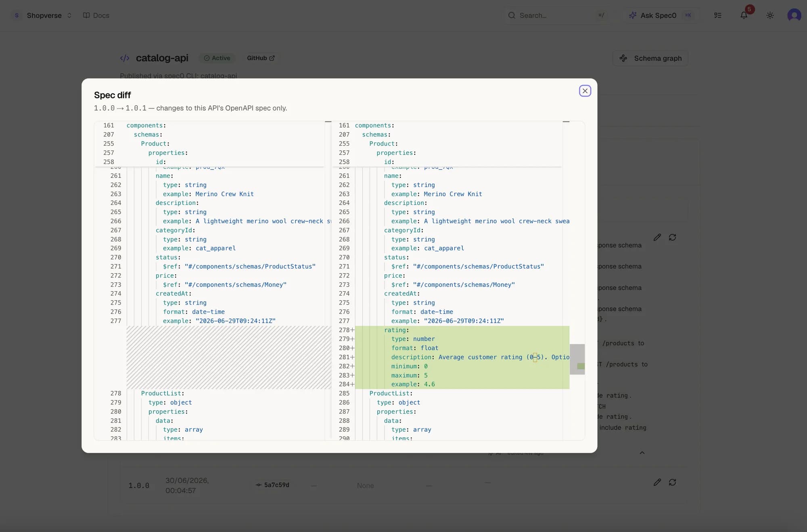This screenshot has height=532, width=807.
Task: Click 'minimum: 0' added line
Action: (409, 366)
